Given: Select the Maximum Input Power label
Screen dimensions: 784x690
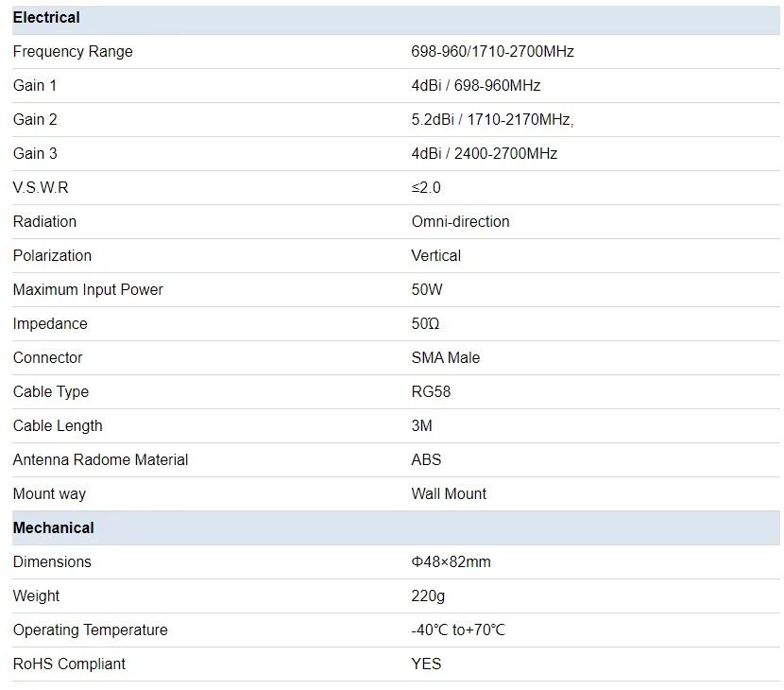Looking at the screenshot, I should 88,290.
